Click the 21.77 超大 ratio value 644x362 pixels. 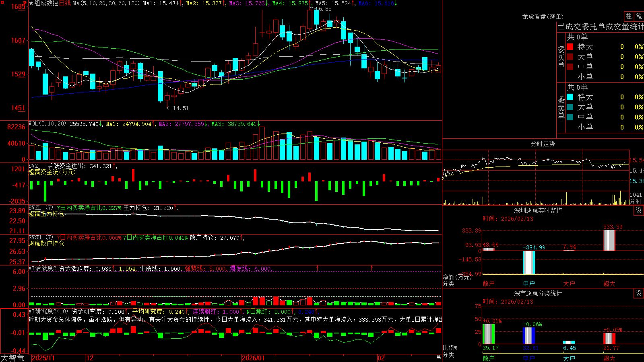click(x=611, y=348)
